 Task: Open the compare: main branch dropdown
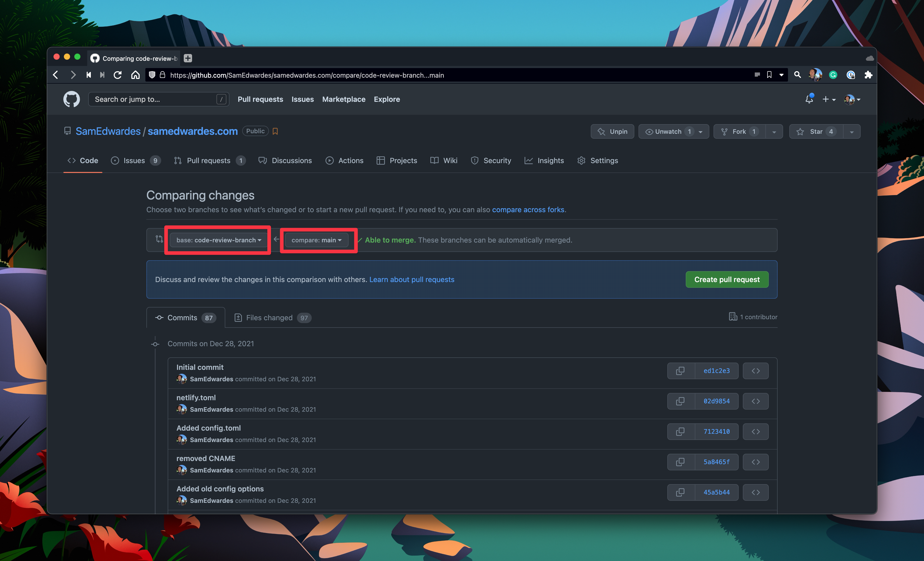[316, 240]
